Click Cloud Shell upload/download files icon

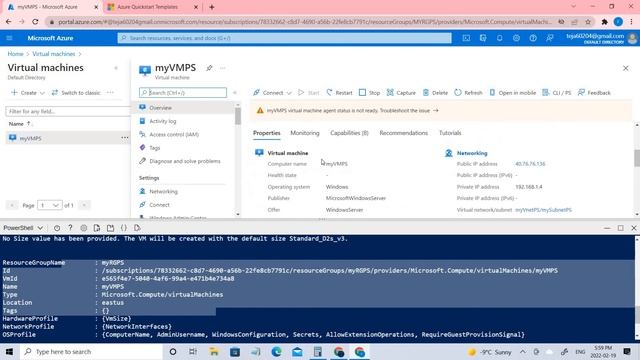[97, 228]
